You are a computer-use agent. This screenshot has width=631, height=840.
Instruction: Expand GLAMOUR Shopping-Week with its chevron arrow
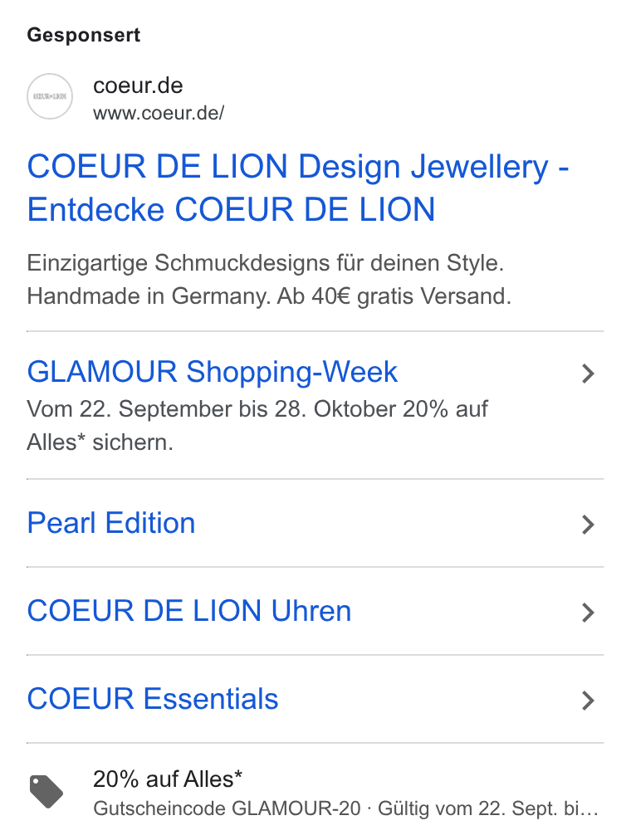pyautogui.click(x=588, y=374)
